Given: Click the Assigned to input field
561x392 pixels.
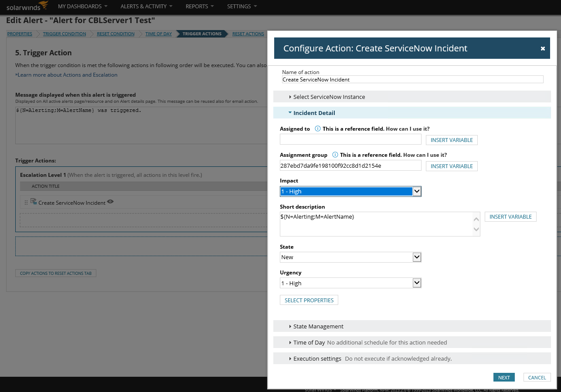Looking at the screenshot, I should tap(350, 139).
